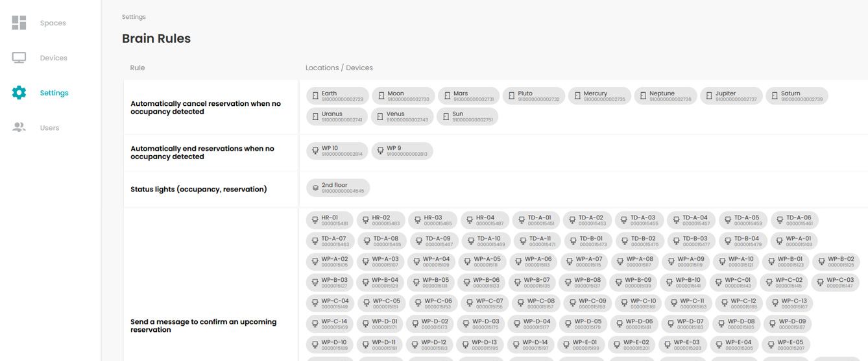Select the WP-B-02 device chip
868x361 pixels.
837,262
